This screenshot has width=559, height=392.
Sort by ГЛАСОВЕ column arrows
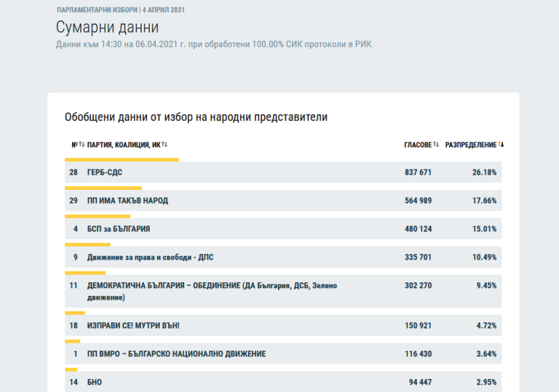[x=436, y=144]
